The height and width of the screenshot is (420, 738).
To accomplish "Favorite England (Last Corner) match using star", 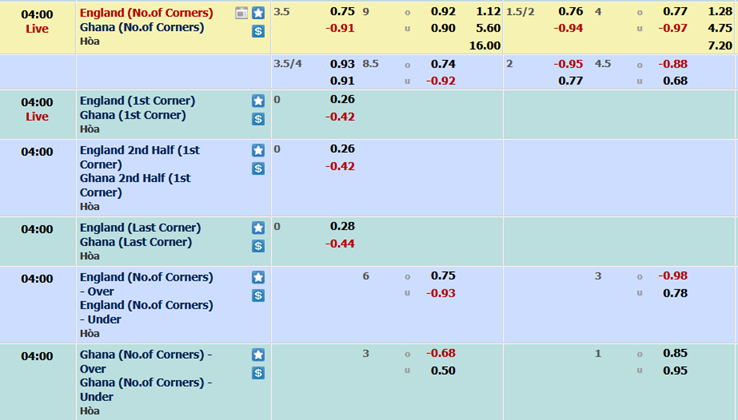I will (258, 228).
